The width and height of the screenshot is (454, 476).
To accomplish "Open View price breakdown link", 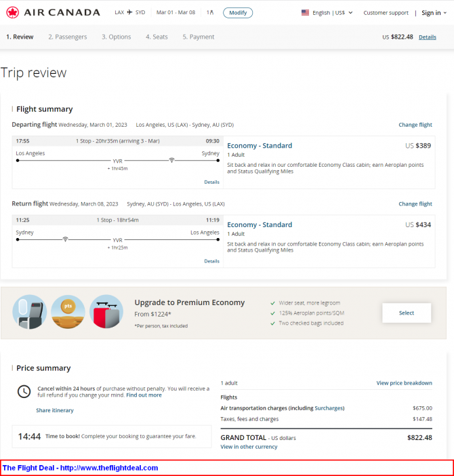I will 405,383.
